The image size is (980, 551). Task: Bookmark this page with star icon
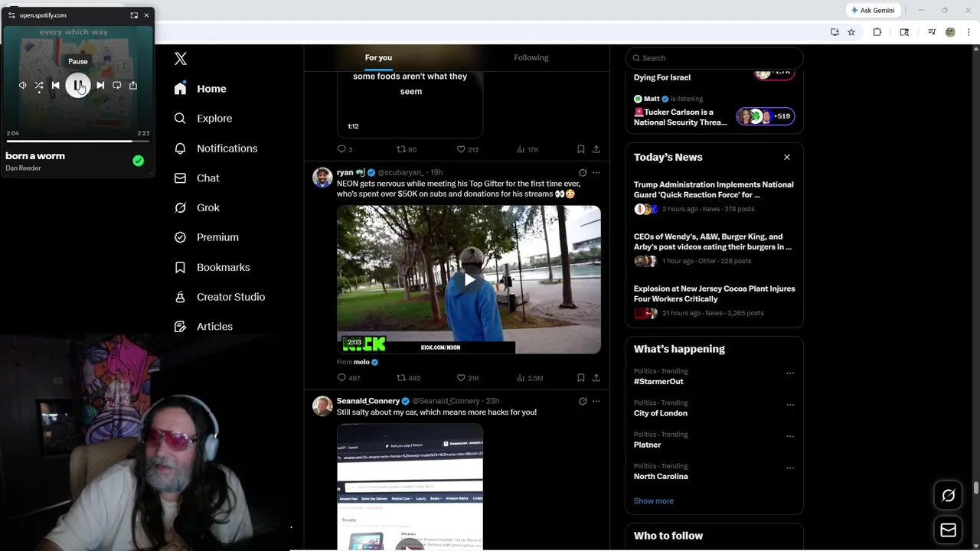pos(851,32)
